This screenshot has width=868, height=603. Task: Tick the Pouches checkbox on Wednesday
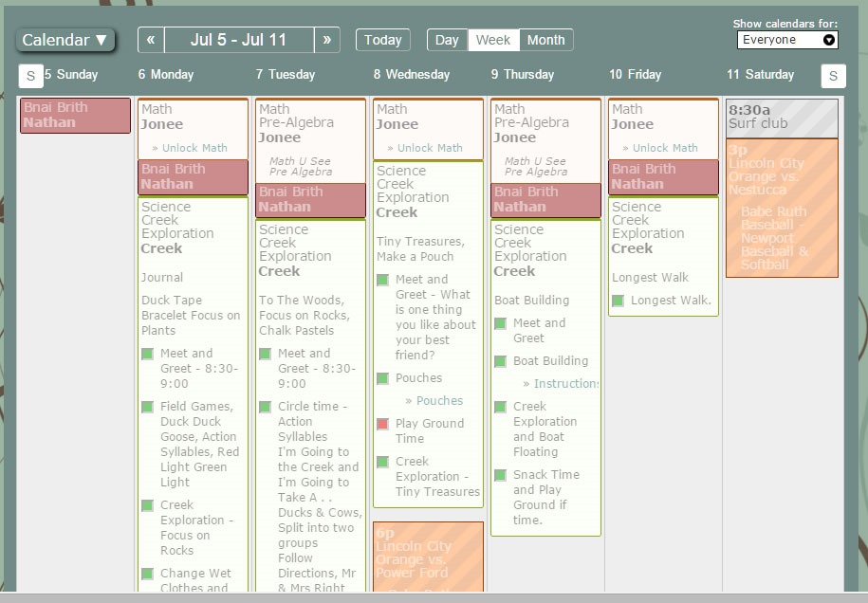coord(382,378)
